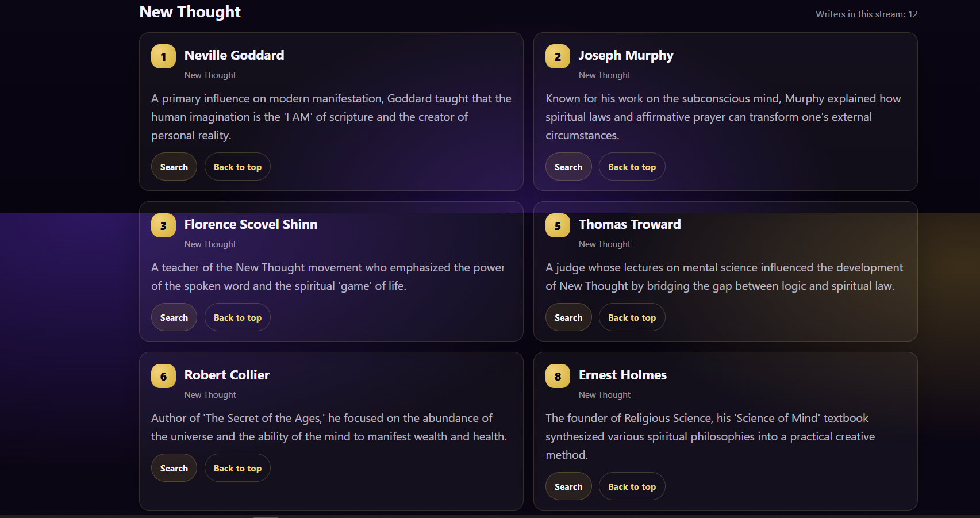The image size is (980, 518).
Task: Return to top from Robert Collier card
Action: click(x=237, y=468)
